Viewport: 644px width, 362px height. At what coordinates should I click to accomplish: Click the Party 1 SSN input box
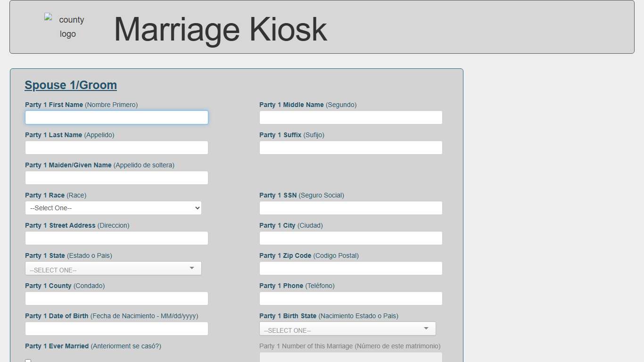point(351,208)
